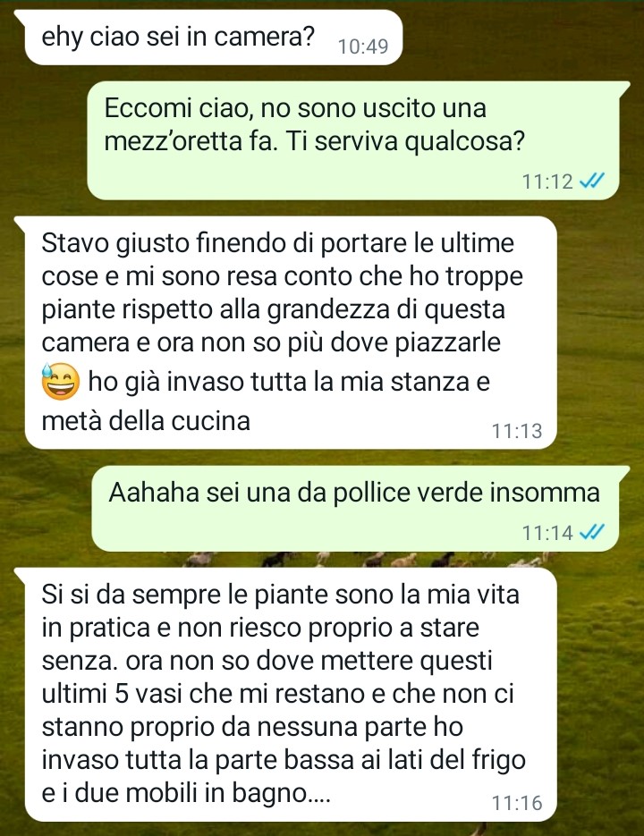
Task: Select message starting 'Stavo giusto finendo'
Action: coord(291,333)
